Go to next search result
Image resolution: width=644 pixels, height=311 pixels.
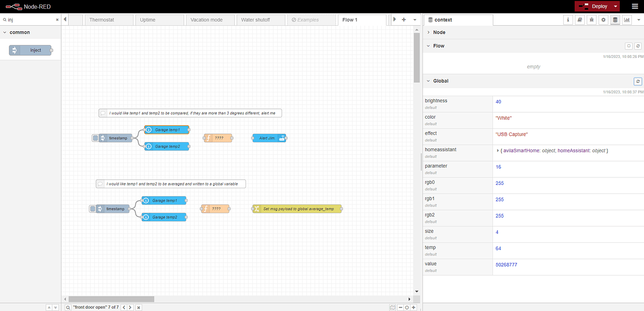point(130,307)
